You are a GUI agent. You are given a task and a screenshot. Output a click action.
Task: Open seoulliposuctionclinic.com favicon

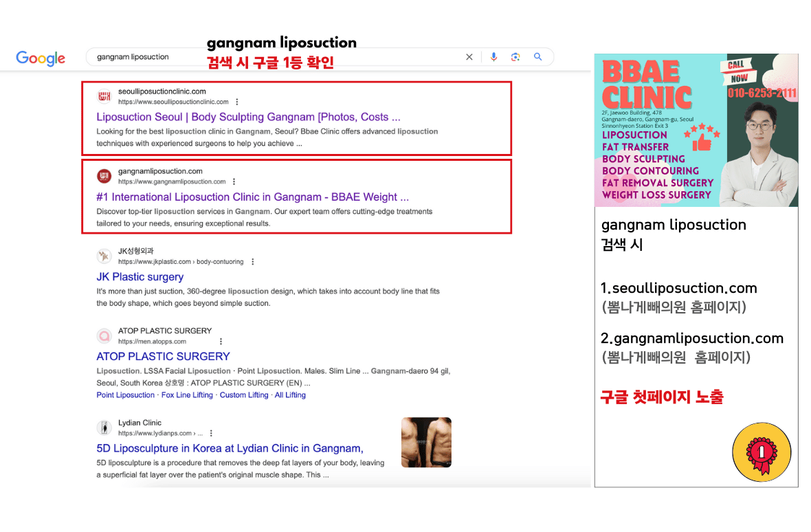coord(104,96)
